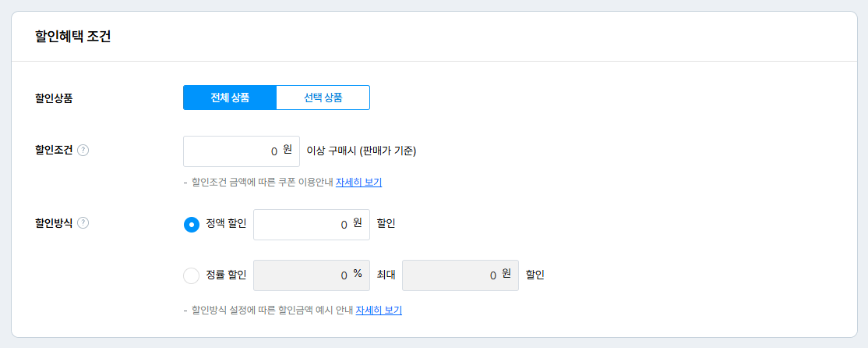Image resolution: width=868 pixels, height=348 pixels.
Task: Click the 할인방식 row label text
Action: pyautogui.click(x=54, y=223)
